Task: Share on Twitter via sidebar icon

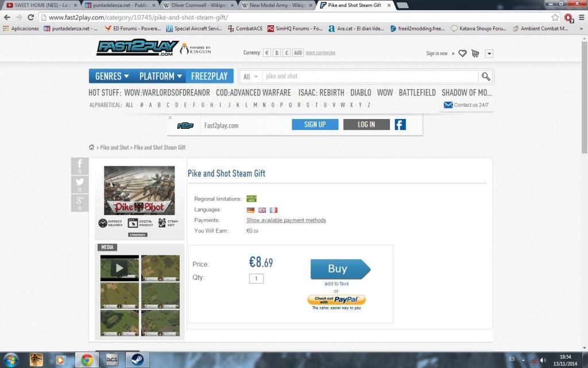Action: pyautogui.click(x=80, y=184)
